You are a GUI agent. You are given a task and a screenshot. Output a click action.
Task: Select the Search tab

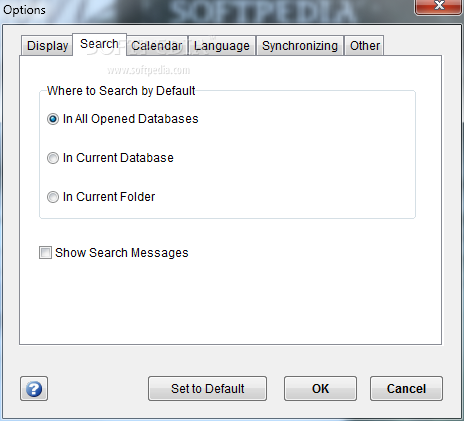click(x=99, y=44)
